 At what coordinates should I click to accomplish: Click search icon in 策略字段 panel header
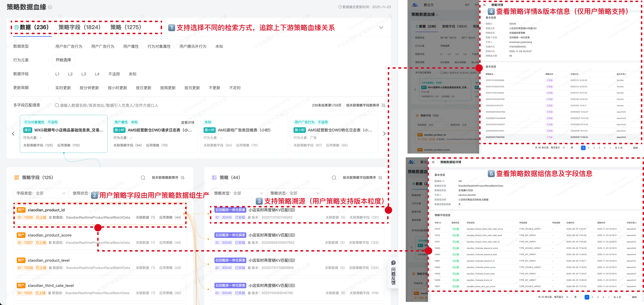(x=143, y=178)
